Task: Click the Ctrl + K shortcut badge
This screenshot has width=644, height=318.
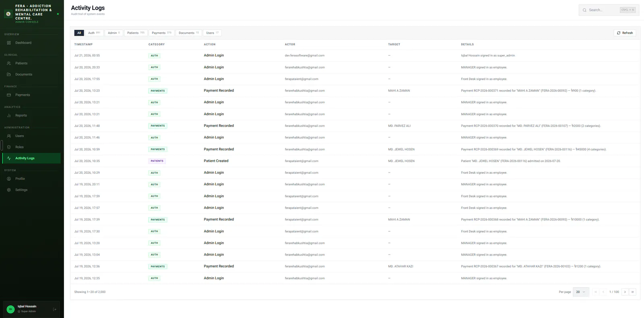Action: click(x=627, y=10)
